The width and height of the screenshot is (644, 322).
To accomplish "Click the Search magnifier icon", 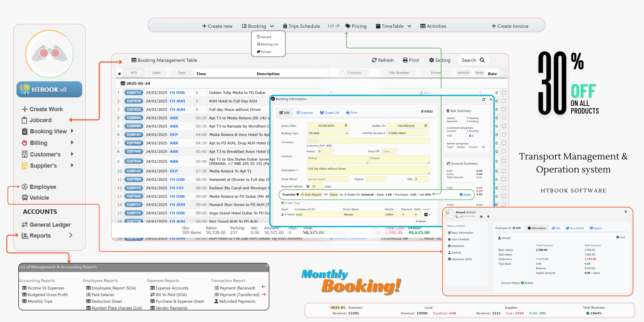I will (482, 60).
